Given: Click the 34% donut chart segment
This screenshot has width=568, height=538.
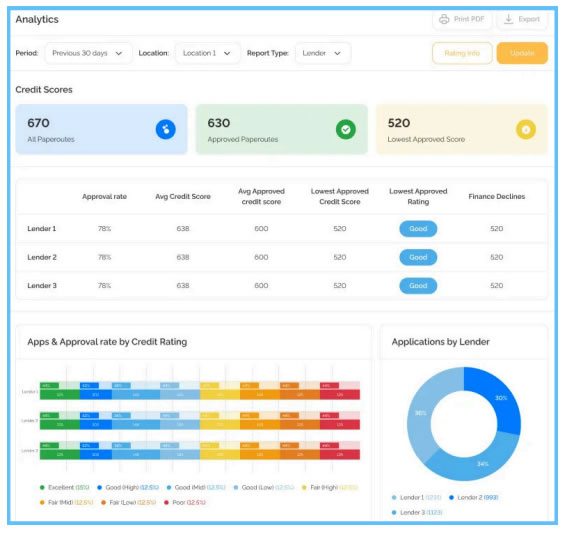Looking at the screenshot, I should 482,463.
